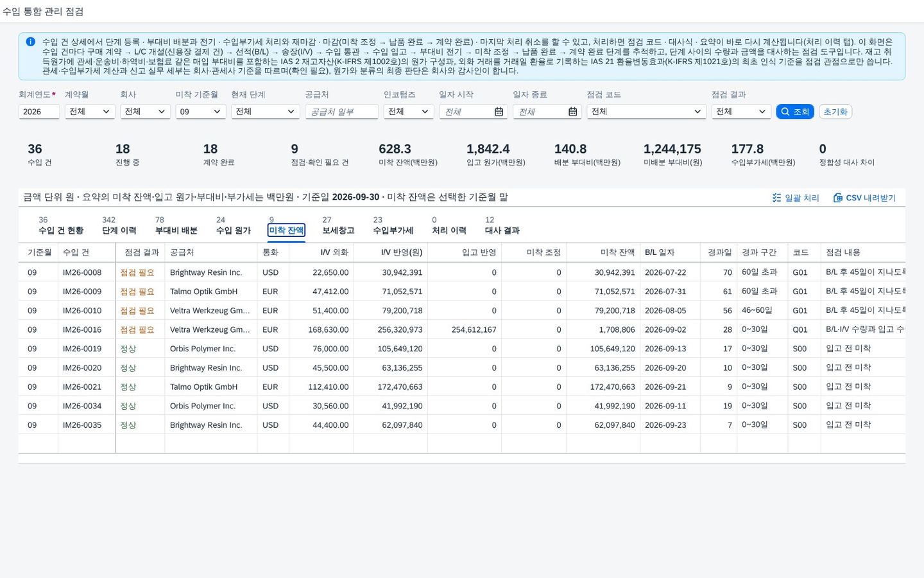
Task: Expand the 점검 결과 filter dropdown
Action: click(x=741, y=112)
